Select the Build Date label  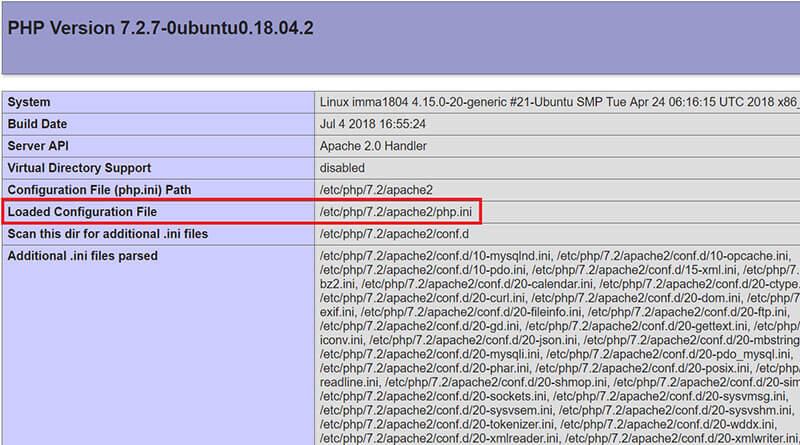pyautogui.click(x=37, y=124)
